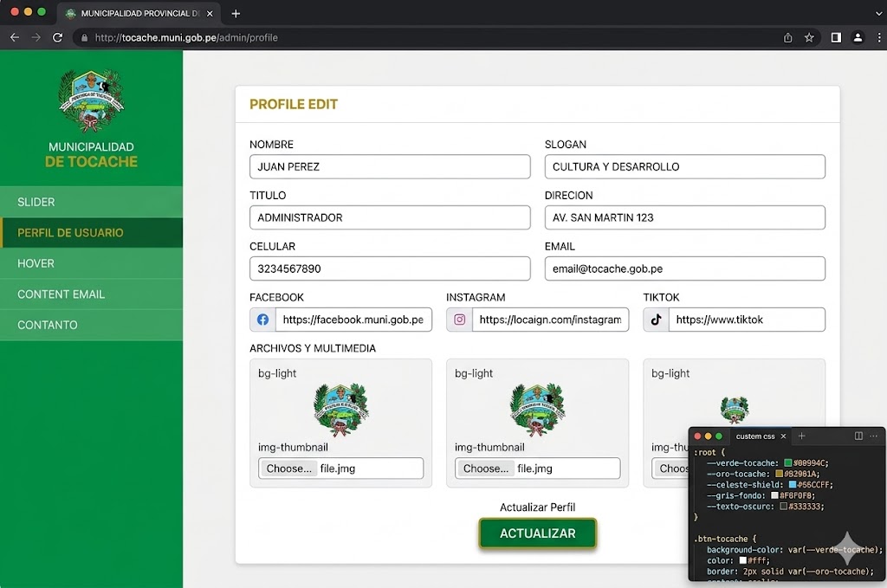The width and height of the screenshot is (887, 588).
Task: Click the --texto-oscuro dark color swatch
Action: click(783, 506)
